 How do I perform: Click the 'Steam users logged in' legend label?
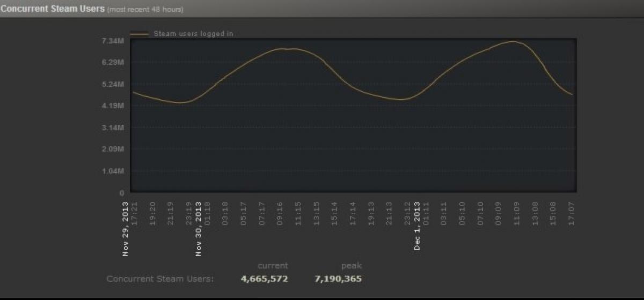coord(194,33)
